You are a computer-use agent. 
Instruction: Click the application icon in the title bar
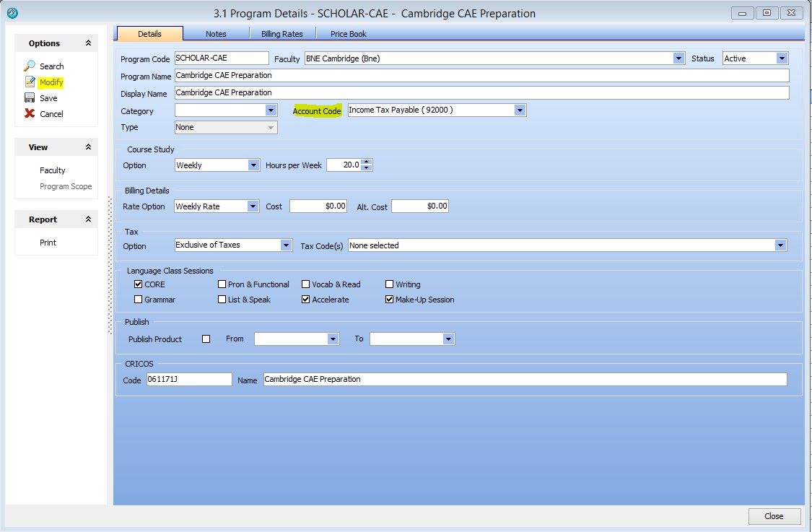click(11, 12)
